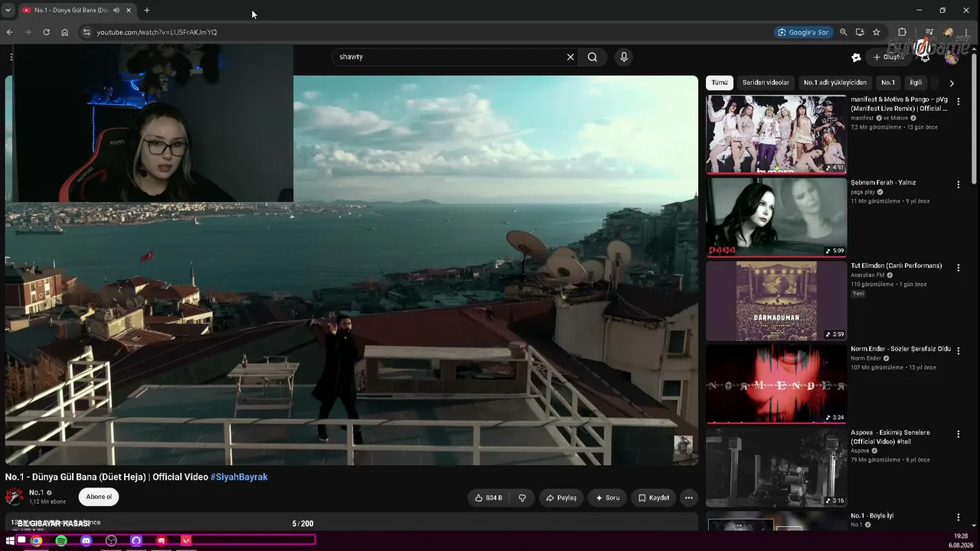Screen dimensions: 980x551
Task: Click the Norm Ender - Sözler Şerefsiz Oldu title
Action: coord(900,349)
